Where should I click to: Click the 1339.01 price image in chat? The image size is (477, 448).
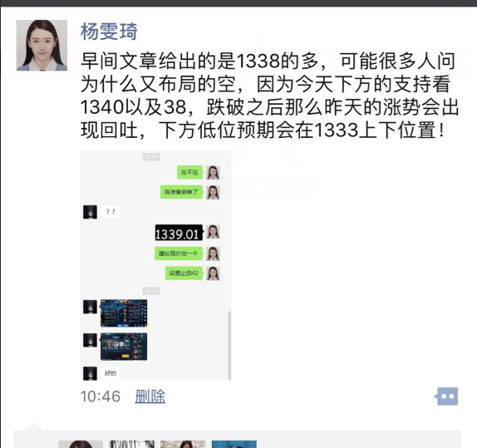pyautogui.click(x=179, y=233)
